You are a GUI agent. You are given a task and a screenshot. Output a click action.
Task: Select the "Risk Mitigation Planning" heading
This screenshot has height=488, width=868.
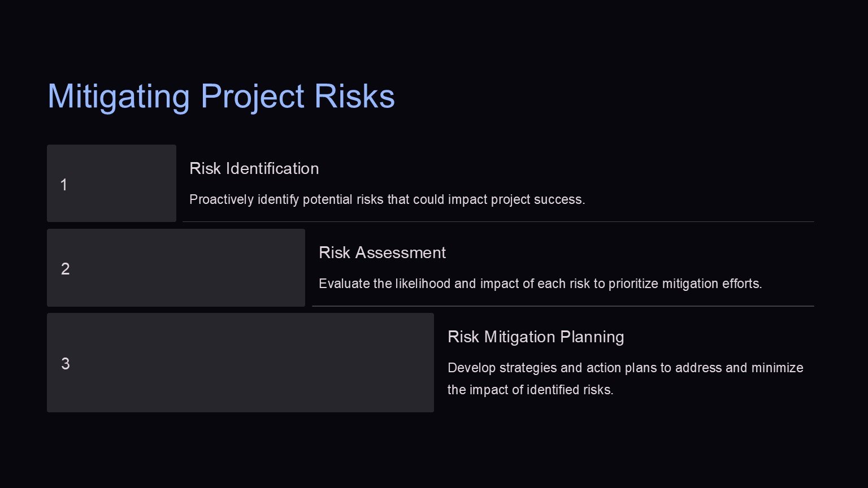(x=535, y=337)
